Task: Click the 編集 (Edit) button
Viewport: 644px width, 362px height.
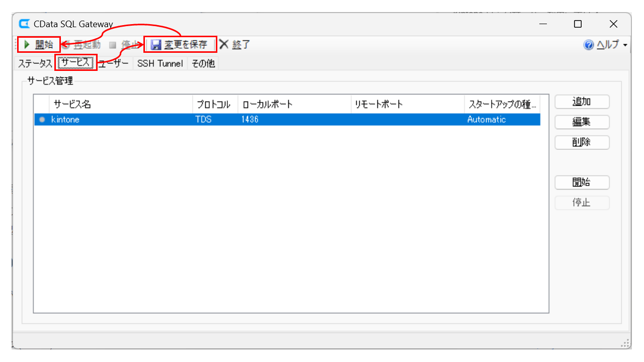Action: (582, 122)
